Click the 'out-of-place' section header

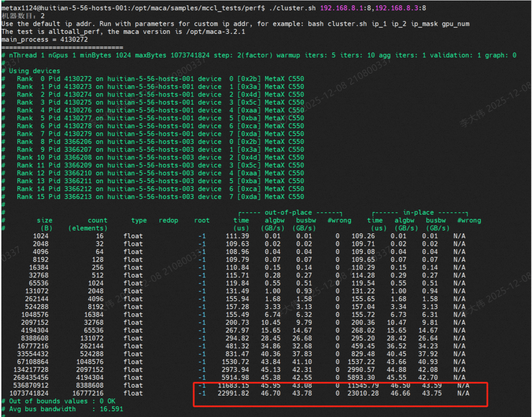click(288, 213)
